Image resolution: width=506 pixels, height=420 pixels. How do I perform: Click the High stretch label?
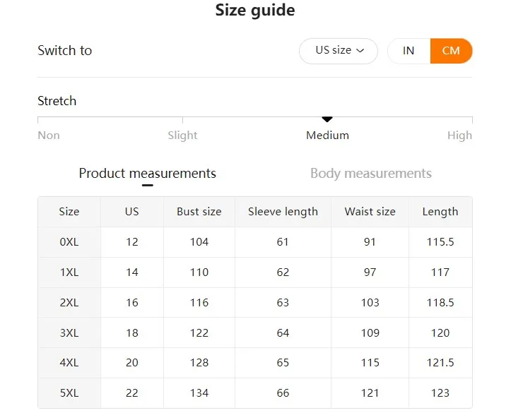[x=459, y=136]
